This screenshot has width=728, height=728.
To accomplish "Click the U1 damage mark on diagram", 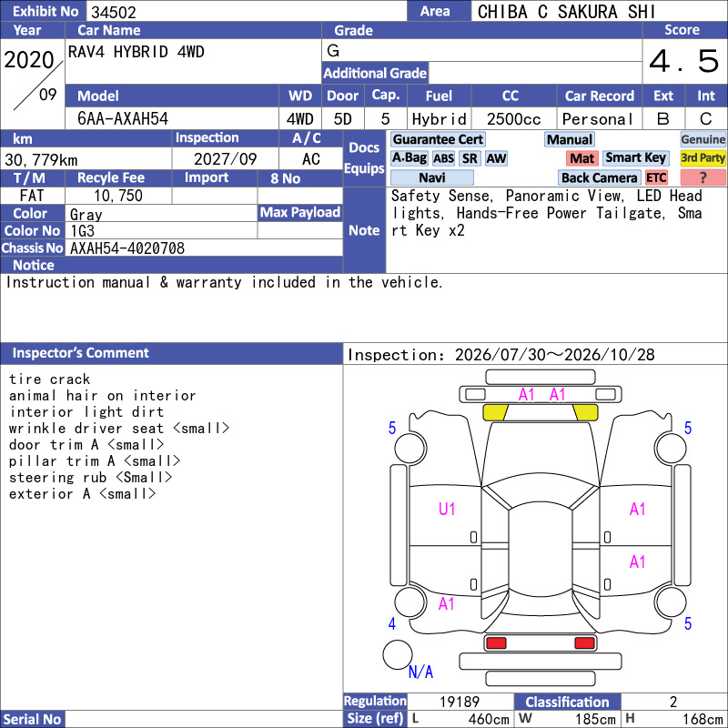I will pyautogui.click(x=447, y=510).
